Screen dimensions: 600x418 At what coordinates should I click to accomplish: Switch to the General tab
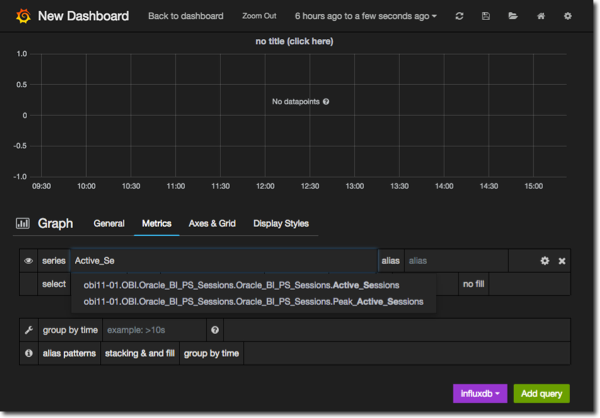pos(109,224)
